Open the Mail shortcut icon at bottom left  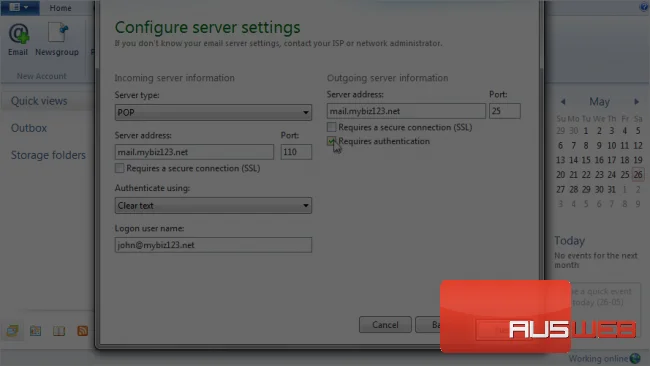pyautogui.click(x=12, y=331)
